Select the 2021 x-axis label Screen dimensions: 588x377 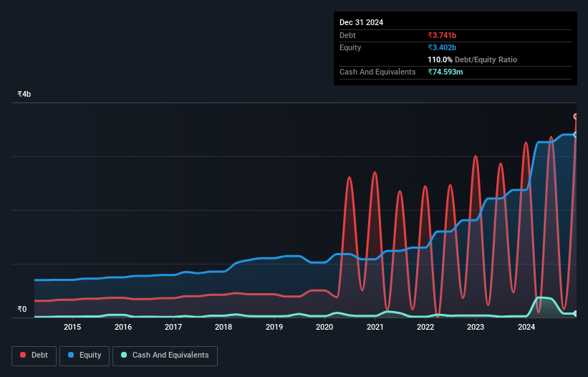(375, 327)
